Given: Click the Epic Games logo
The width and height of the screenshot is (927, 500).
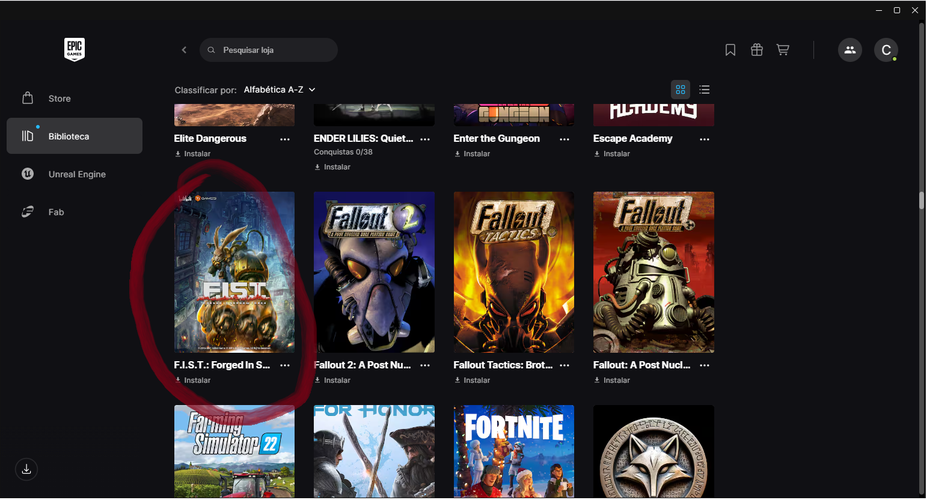Looking at the screenshot, I should (74, 50).
